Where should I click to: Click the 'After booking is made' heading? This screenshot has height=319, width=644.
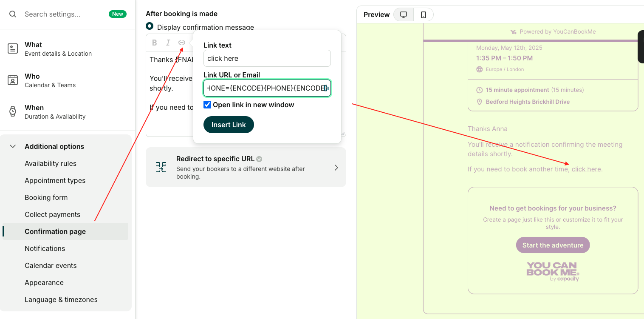click(181, 14)
